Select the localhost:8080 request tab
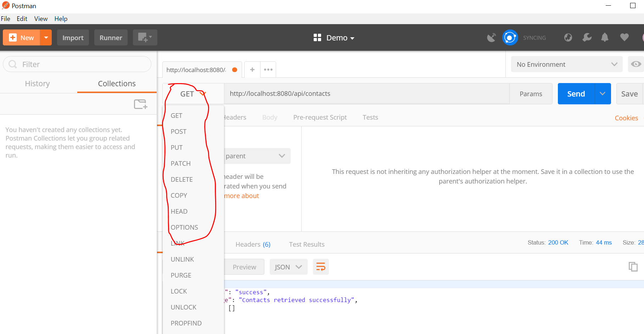 (x=202, y=70)
